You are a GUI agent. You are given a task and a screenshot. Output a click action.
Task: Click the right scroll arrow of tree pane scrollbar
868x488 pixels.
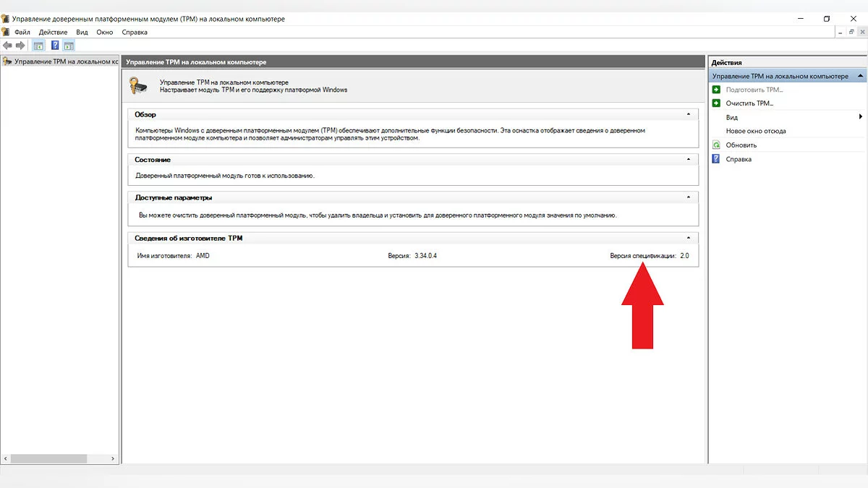(112, 458)
